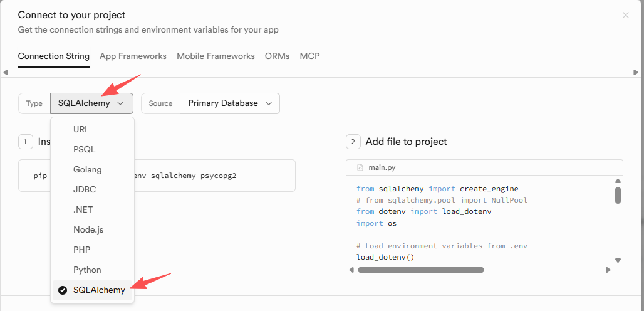The height and width of the screenshot is (311, 644).
Task: Close the Connect to your project dialog
Action: 625,15
